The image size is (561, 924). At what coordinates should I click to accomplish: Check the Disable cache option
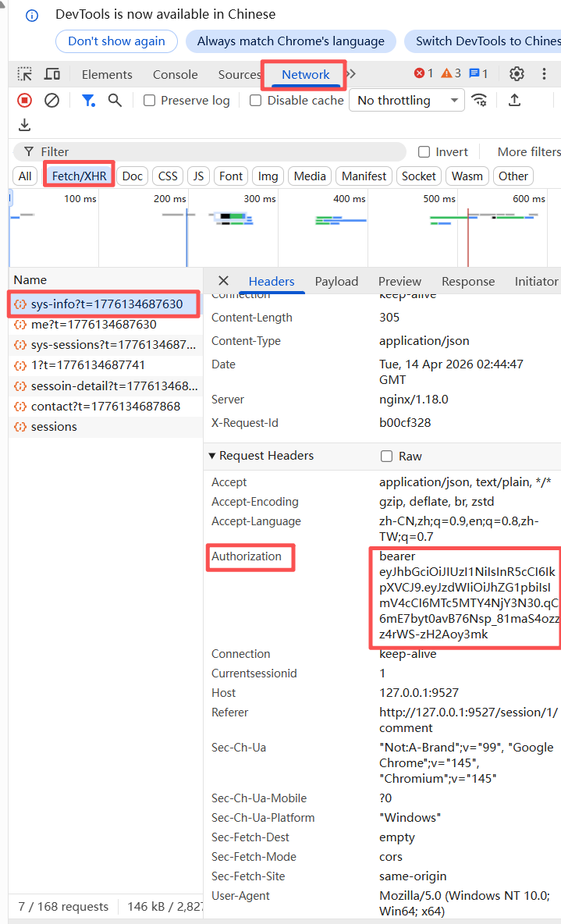255,101
